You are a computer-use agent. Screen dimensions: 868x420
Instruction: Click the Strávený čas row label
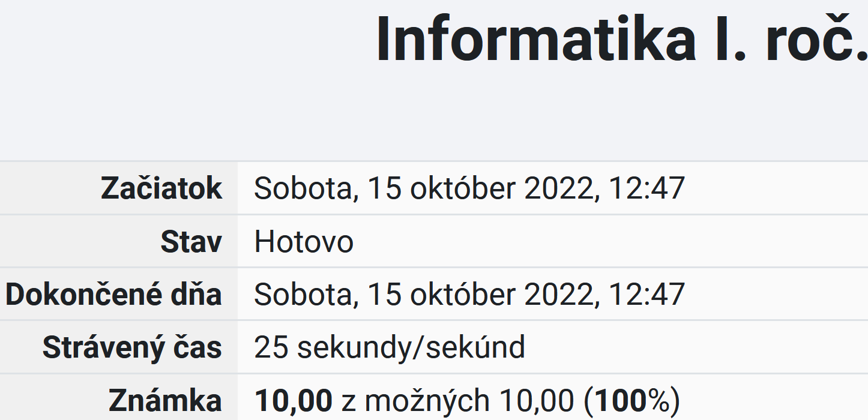pyautogui.click(x=132, y=347)
